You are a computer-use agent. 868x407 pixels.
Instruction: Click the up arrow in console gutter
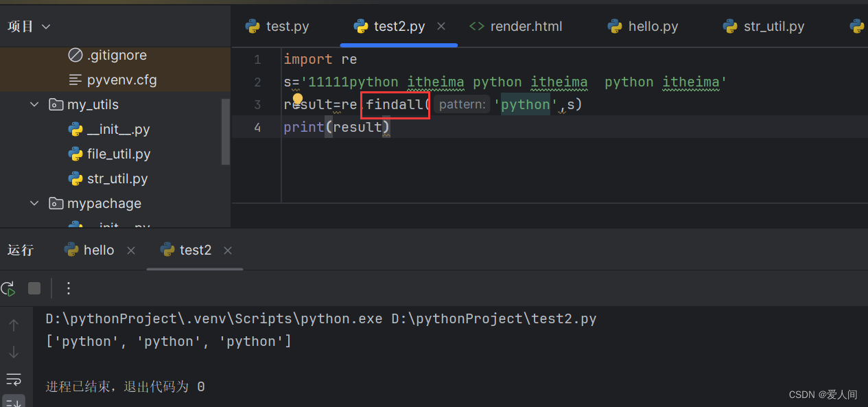click(x=14, y=324)
